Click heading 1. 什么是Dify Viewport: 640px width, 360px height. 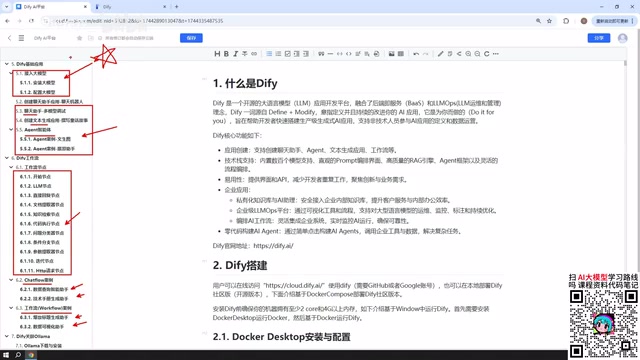(x=245, y=84)
